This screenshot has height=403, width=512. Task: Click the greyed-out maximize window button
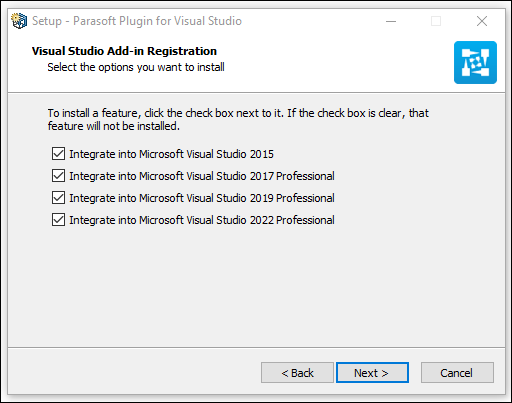coord(436,21)
